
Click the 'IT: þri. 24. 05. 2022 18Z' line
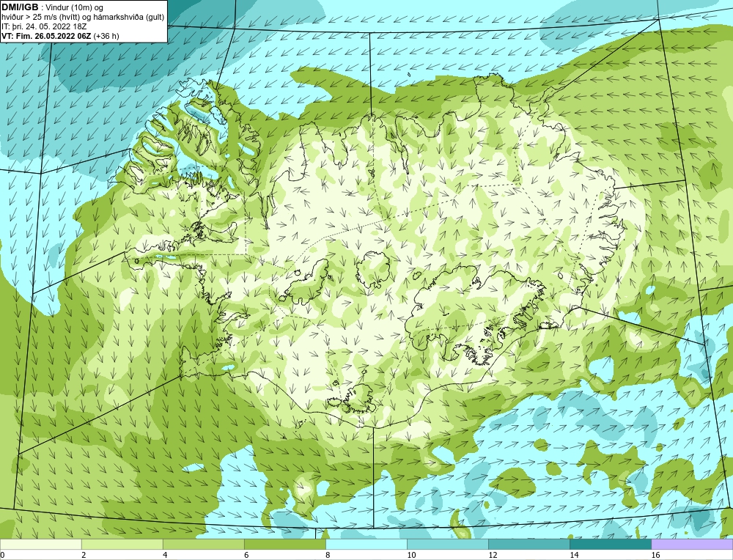coord(44,26)
